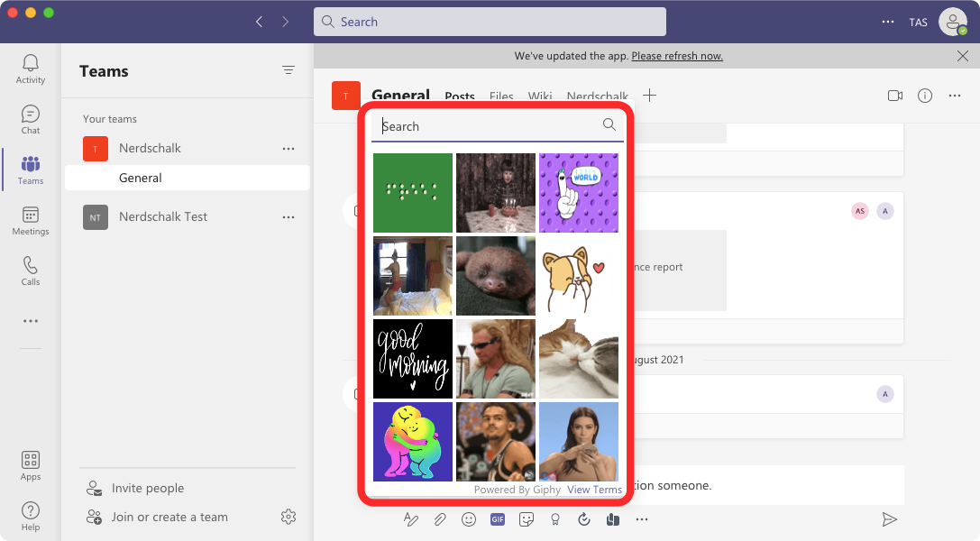Open Nerdschalk Test team more options

[289, 216]
